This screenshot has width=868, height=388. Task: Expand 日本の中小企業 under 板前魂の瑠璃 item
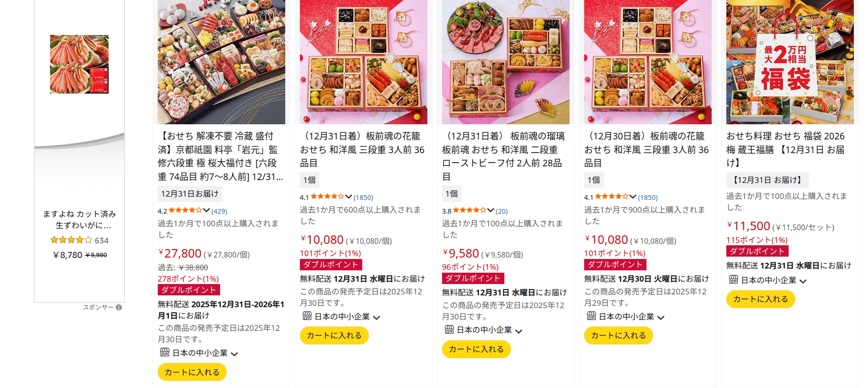519,331
